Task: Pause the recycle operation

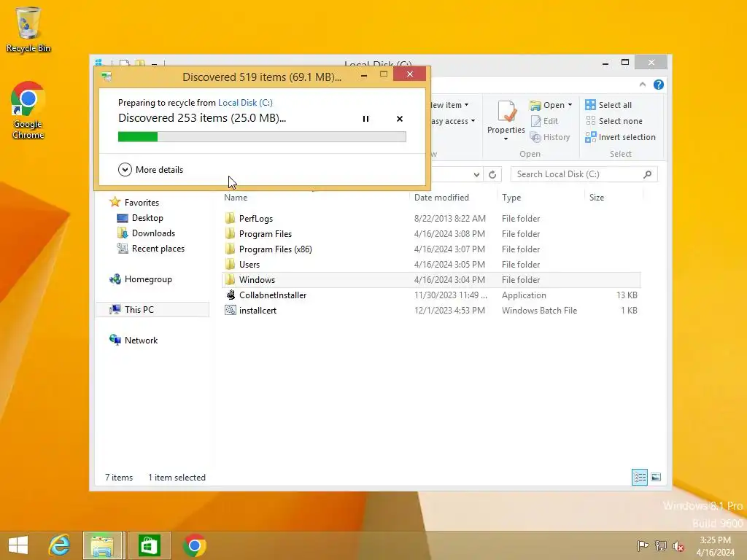Action: click(365, 119)
